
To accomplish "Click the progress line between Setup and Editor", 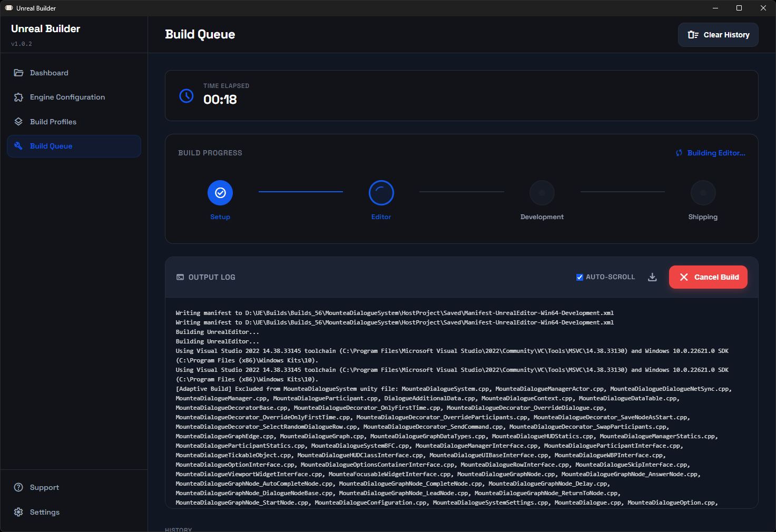I will 301,192.
